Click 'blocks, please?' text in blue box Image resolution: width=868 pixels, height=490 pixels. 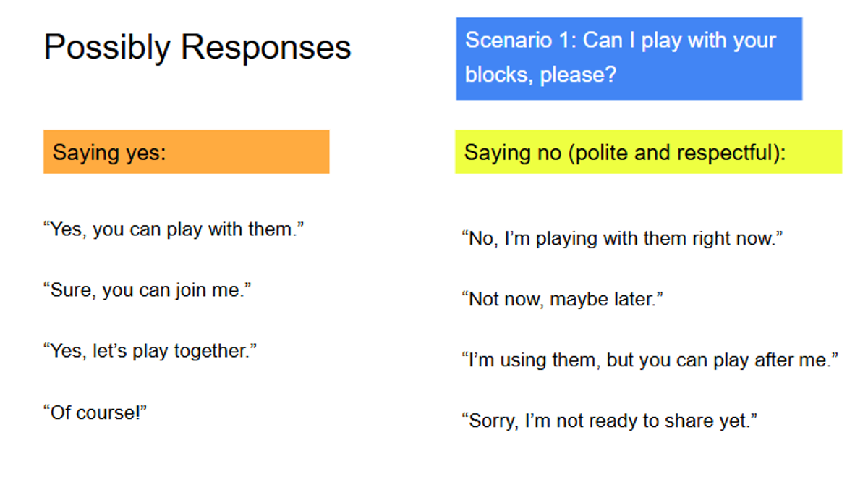pyautogui.click(x=541, y=74)
